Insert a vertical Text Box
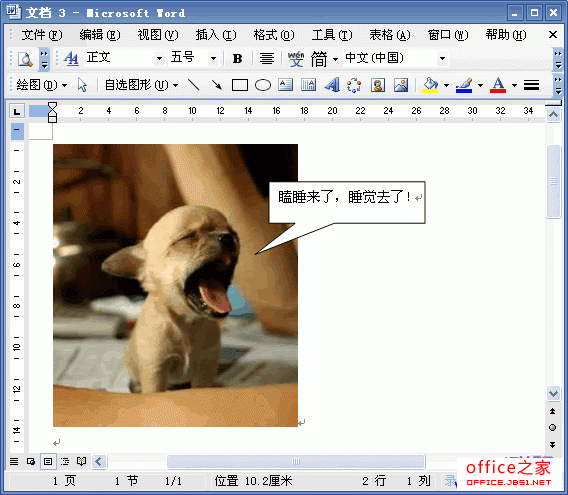 309,86
